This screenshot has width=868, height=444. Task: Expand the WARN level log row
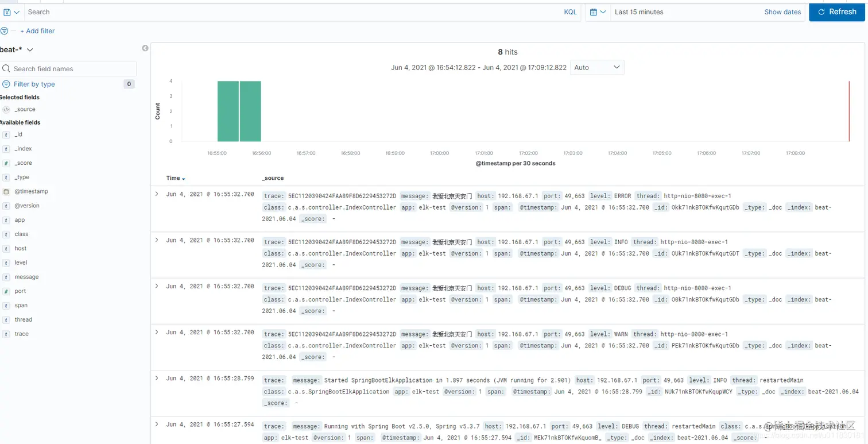157,332
